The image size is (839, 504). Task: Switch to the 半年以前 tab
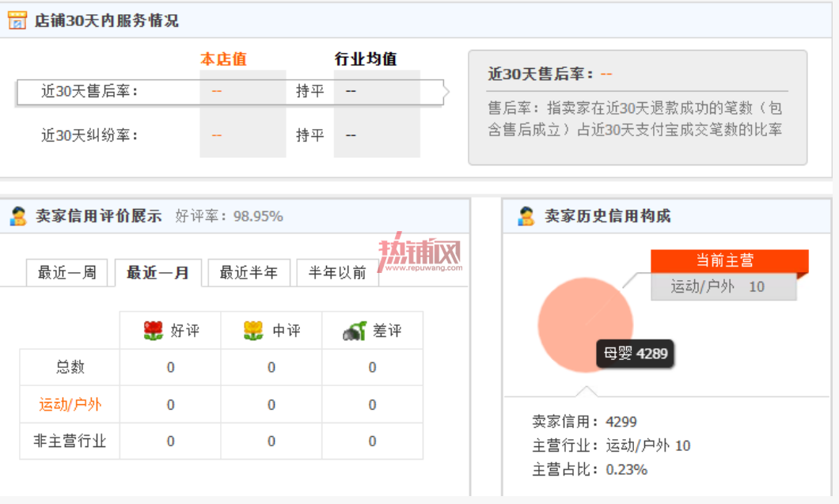tap(338, 273)
